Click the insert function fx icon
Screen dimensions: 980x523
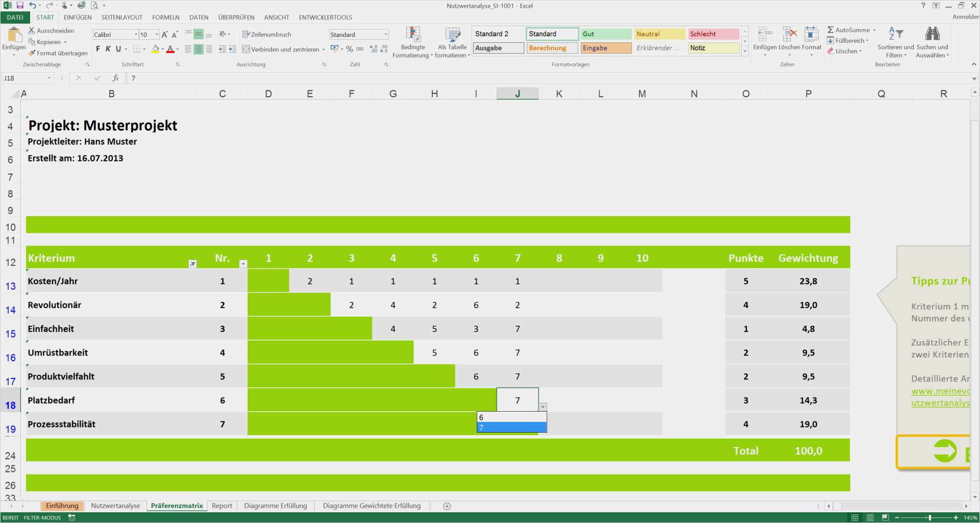[116, 78]
